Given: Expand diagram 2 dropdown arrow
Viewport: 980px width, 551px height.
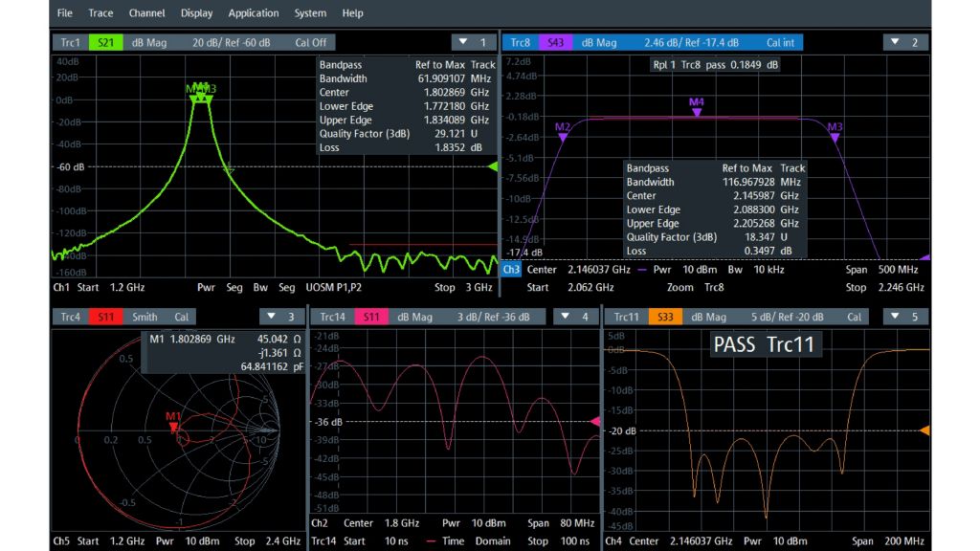Looking at the screenshot, I should tap(895, 42).
